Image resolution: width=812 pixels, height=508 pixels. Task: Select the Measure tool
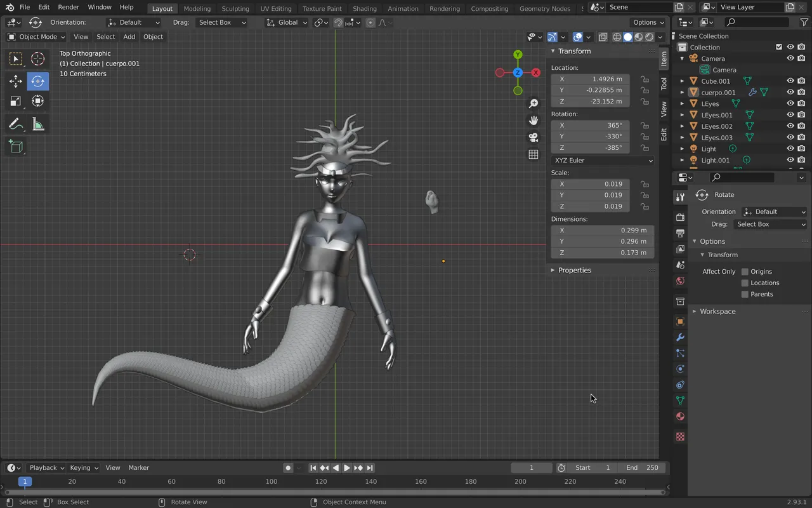coord(38,124)
